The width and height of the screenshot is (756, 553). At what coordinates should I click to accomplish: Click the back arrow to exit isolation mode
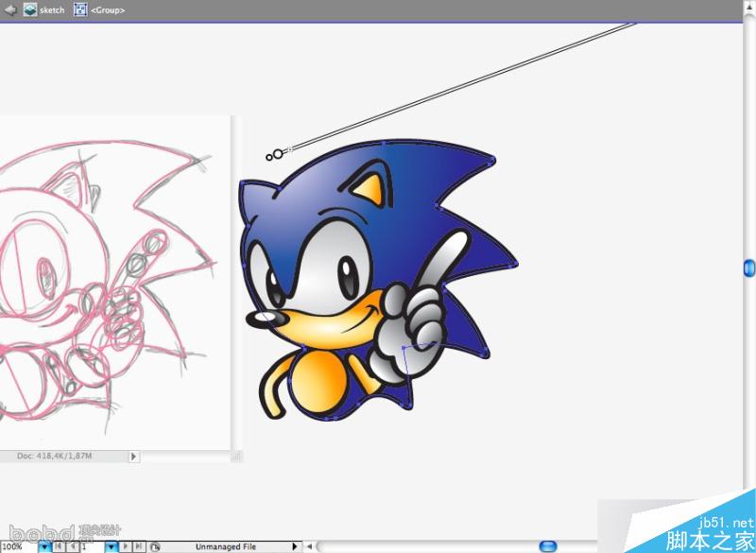point(10,9)
